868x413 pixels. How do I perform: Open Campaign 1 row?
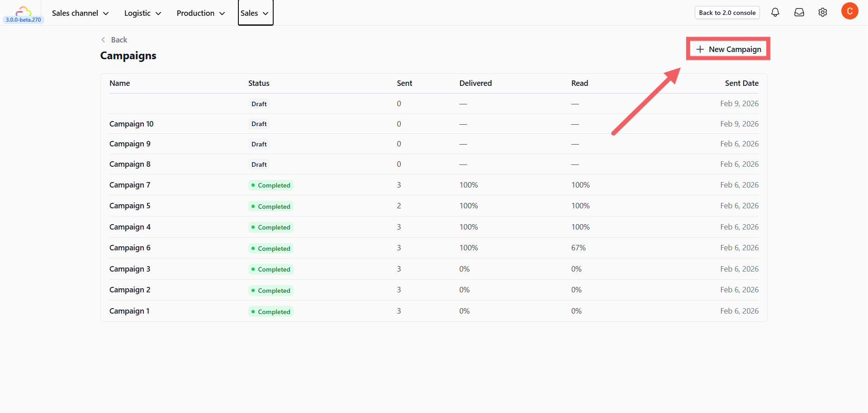pyautogui.click(x=434, y=311)
